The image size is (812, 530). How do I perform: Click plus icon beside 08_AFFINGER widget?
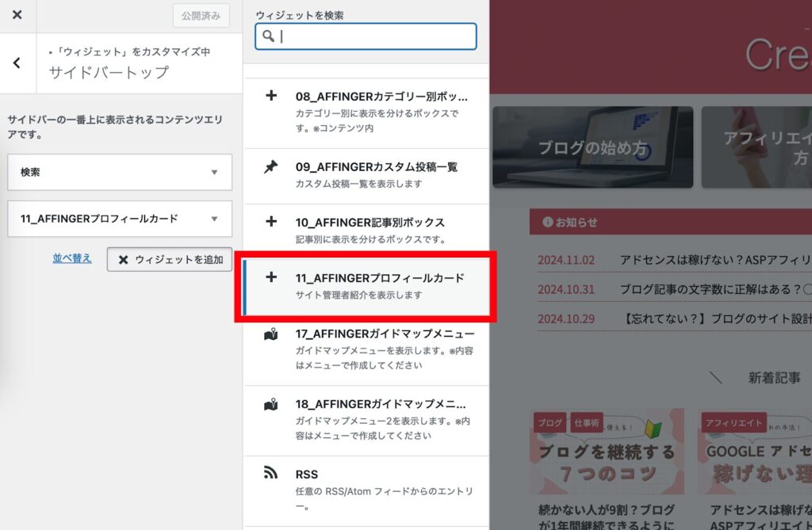[271, 96]
